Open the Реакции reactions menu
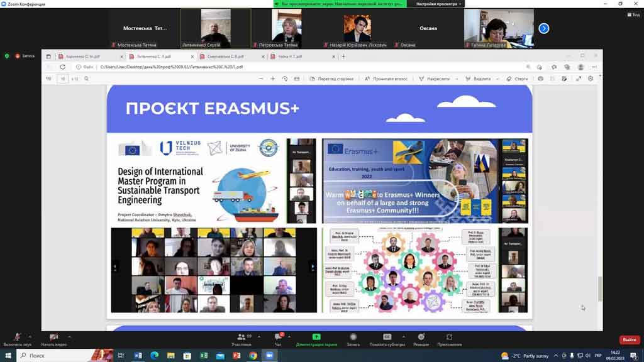The height and width of the screenshot is (362, 644). click(421, 338)
